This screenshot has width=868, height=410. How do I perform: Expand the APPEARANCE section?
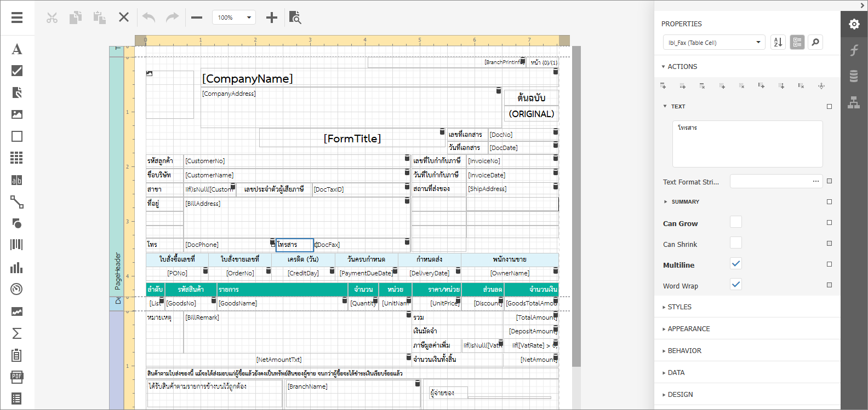[688, 329]
